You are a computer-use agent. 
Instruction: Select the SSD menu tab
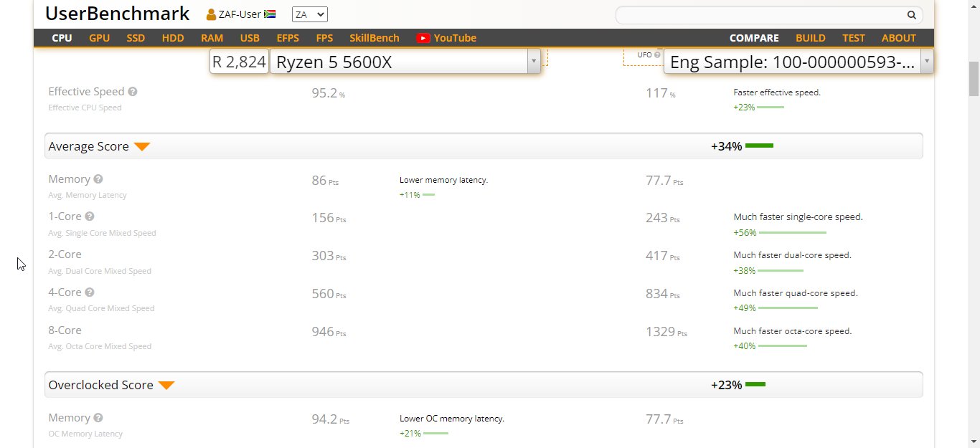pos(136,38)
